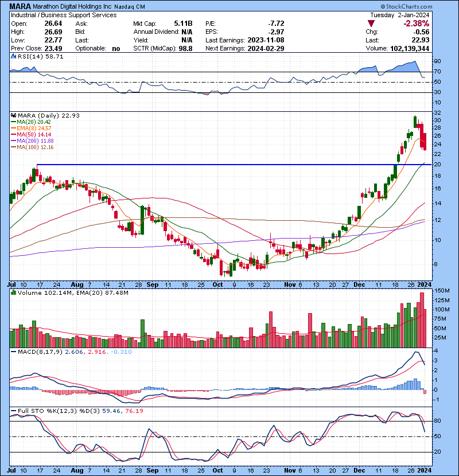
Task: Select the EMA(8) 24.57 legend entry
Action: [31, 128]
